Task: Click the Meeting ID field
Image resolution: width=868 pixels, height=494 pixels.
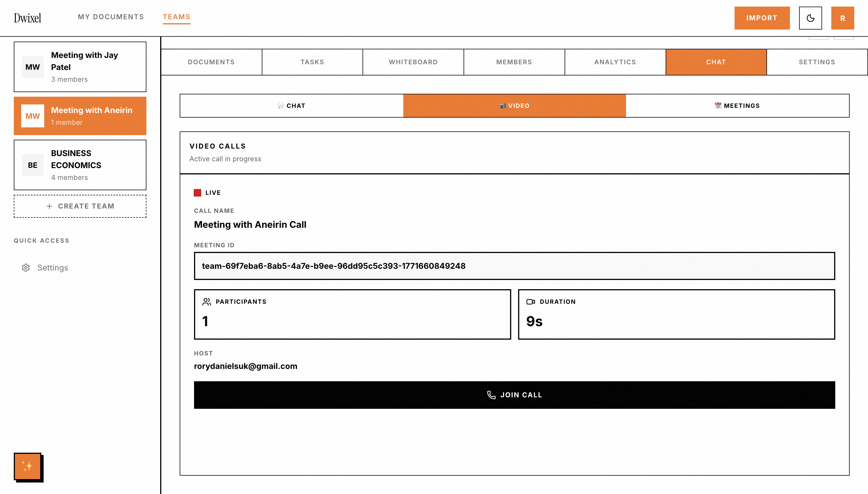Action: point(514,266)
